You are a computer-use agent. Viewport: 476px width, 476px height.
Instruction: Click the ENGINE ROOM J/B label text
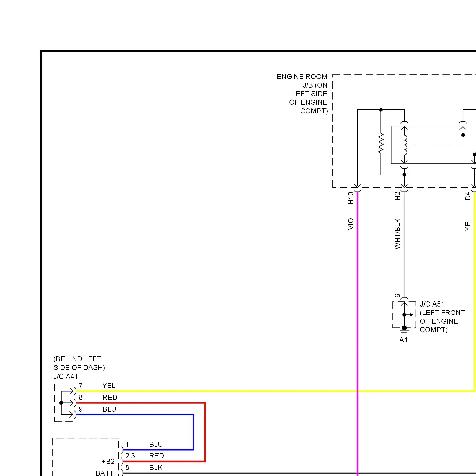click(302, 94)
